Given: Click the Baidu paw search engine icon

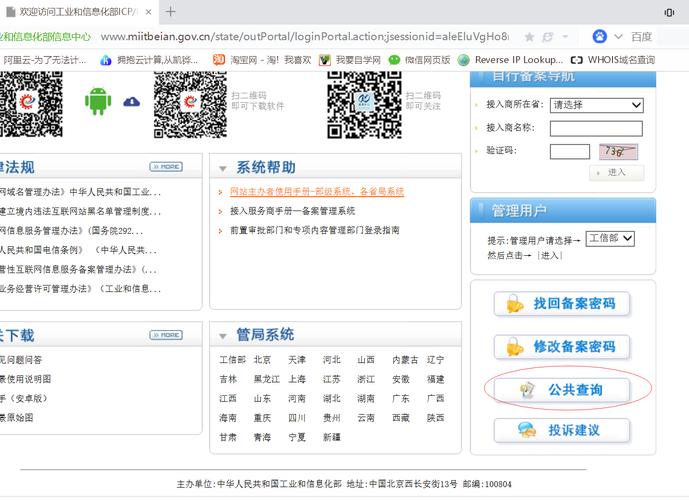Looking at the screenshot, I should click(x=600, y=36).
